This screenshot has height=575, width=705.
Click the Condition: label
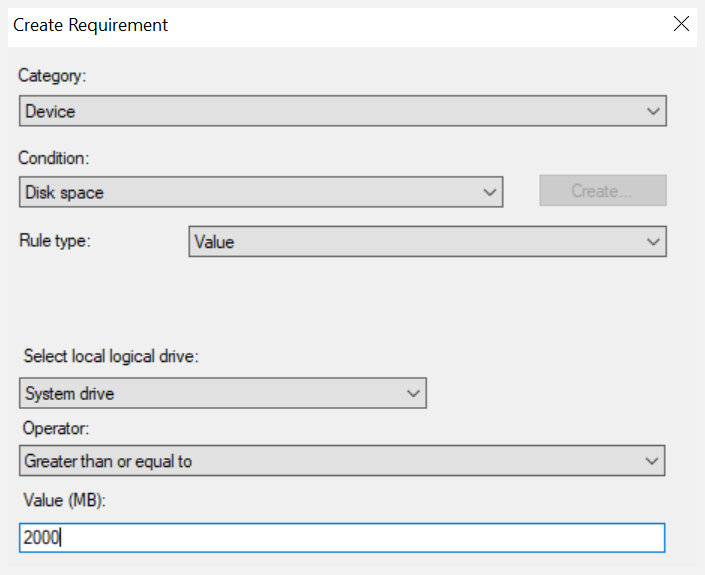point(54,158)
